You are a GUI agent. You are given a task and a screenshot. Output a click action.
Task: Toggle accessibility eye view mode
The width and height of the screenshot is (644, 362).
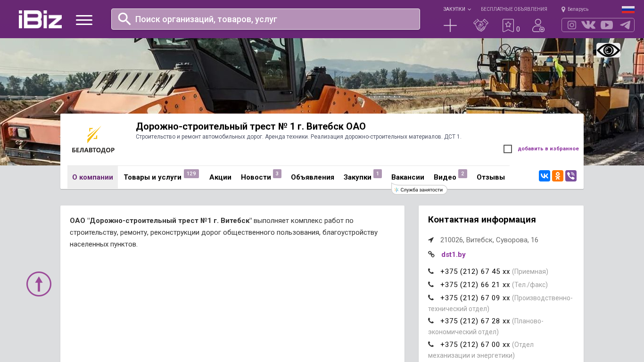[x=608, y=50]
